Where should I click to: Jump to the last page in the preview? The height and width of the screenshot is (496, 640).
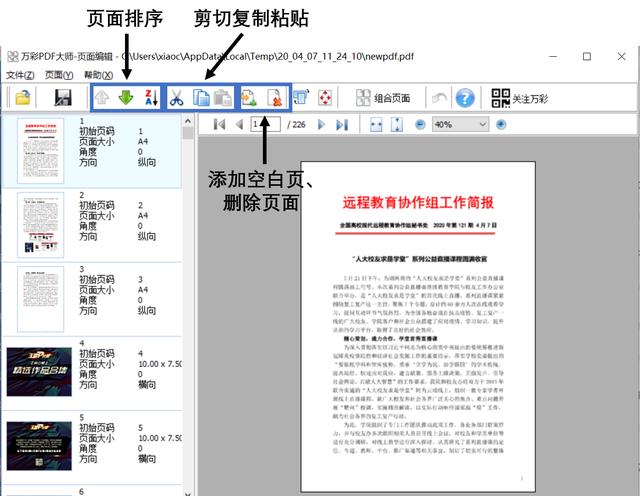click(342, 125)
